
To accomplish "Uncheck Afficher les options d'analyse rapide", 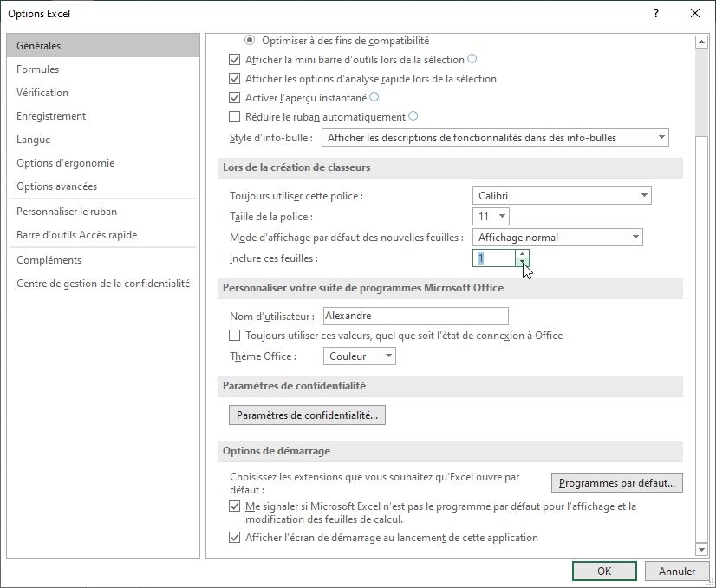I will click(234, 78).
